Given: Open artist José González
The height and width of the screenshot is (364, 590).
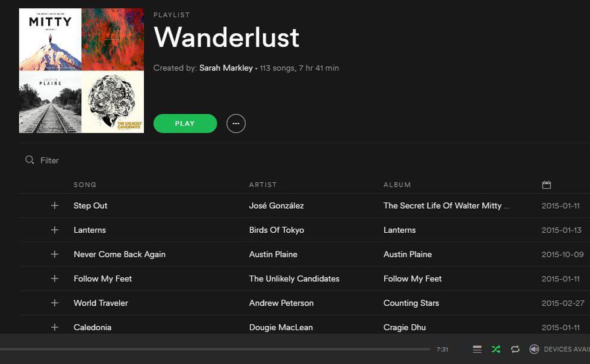Looking at the screenshot, I should tap(276, 206).
